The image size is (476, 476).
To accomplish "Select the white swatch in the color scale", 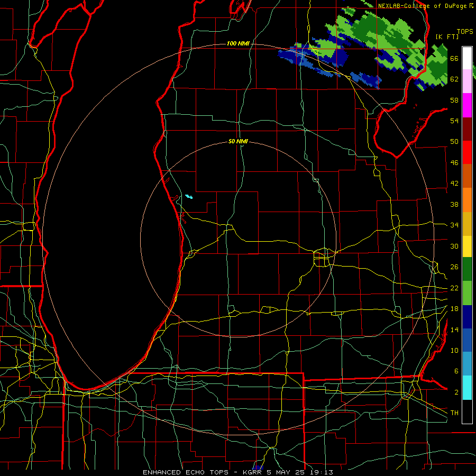I will (x=467, y=58).
